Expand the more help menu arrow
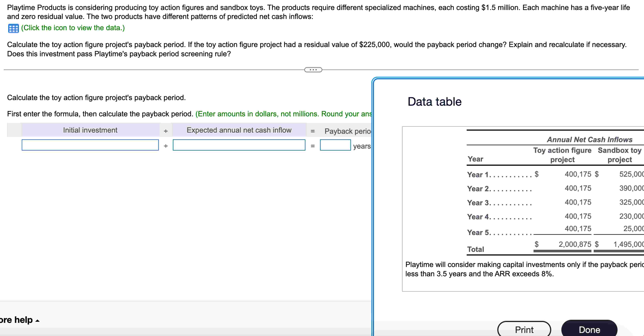This screenshot has height=336, width=644. coord(37,321)
